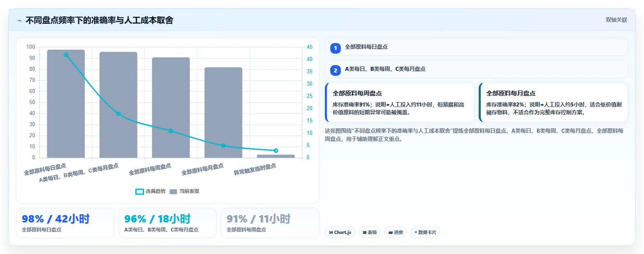Image resolution: width=644 pixels, height=254 pixels.
Task: Click the numbered badge 2 icon
Action: point(336,70)
